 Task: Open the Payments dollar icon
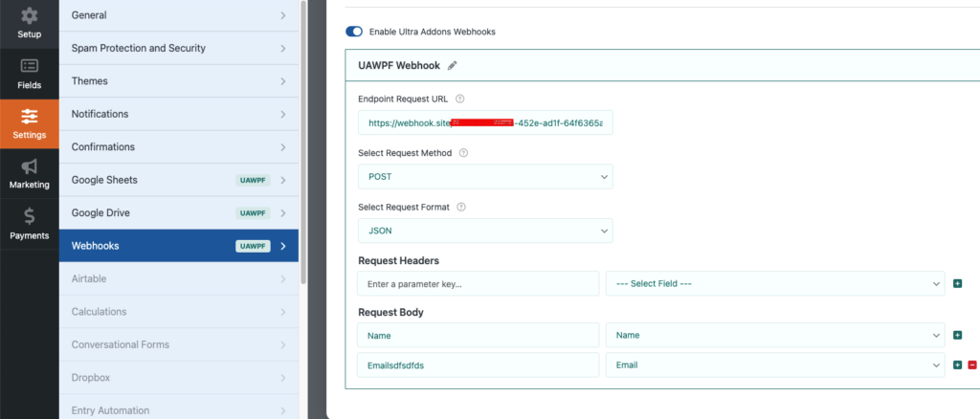29,218
